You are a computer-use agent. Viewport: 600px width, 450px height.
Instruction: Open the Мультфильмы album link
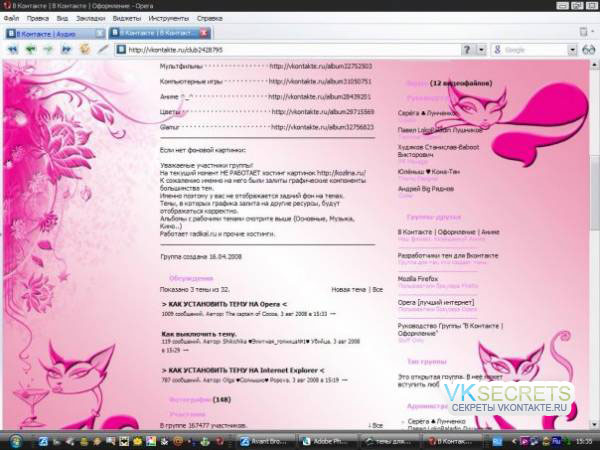tap(321, 66)
